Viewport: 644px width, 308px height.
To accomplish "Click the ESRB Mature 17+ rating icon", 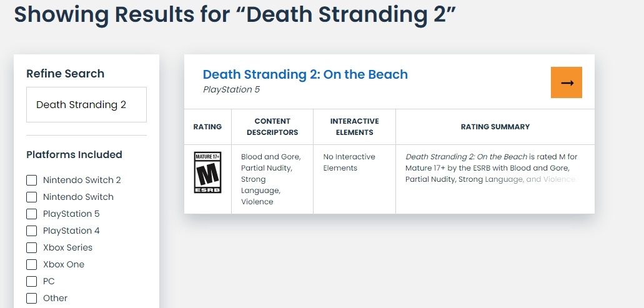I will coord(207,172).
